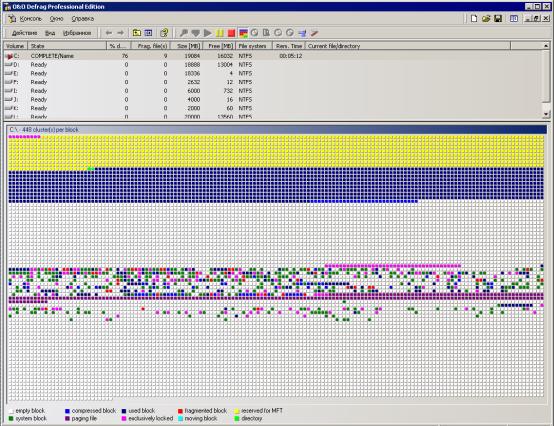Viewport: 554px width, 426px height.
Task: Open the Консоль menu
Action: 30,19
